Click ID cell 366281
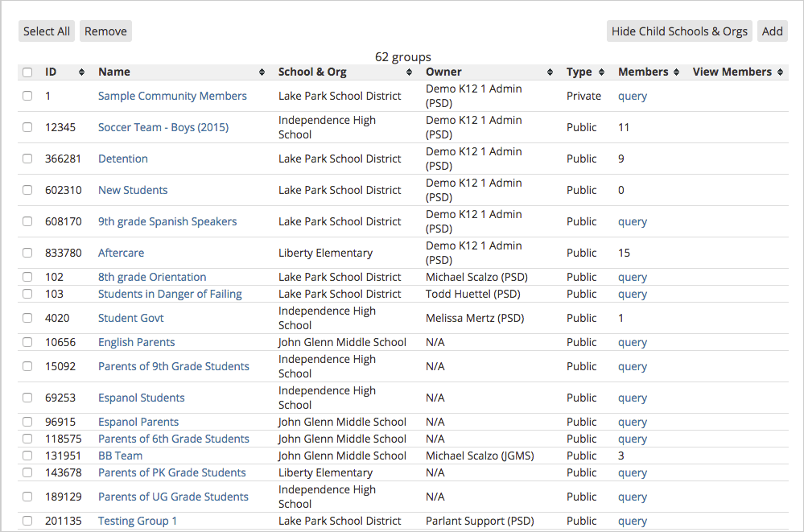The image size is (804, 532). tap(63, 159)
